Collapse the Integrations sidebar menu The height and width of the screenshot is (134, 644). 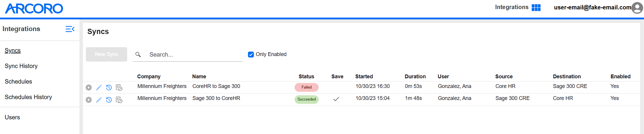click(x=70, y=29)
